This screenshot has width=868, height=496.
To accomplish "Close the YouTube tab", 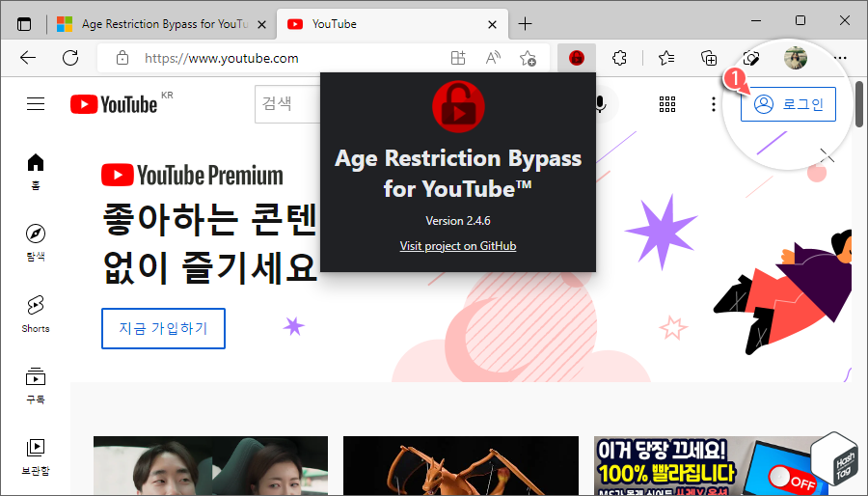I will [492, 24].
